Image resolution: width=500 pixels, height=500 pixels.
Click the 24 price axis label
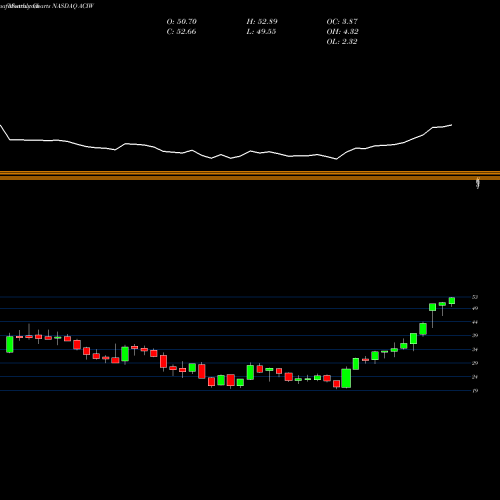(475, 377)
